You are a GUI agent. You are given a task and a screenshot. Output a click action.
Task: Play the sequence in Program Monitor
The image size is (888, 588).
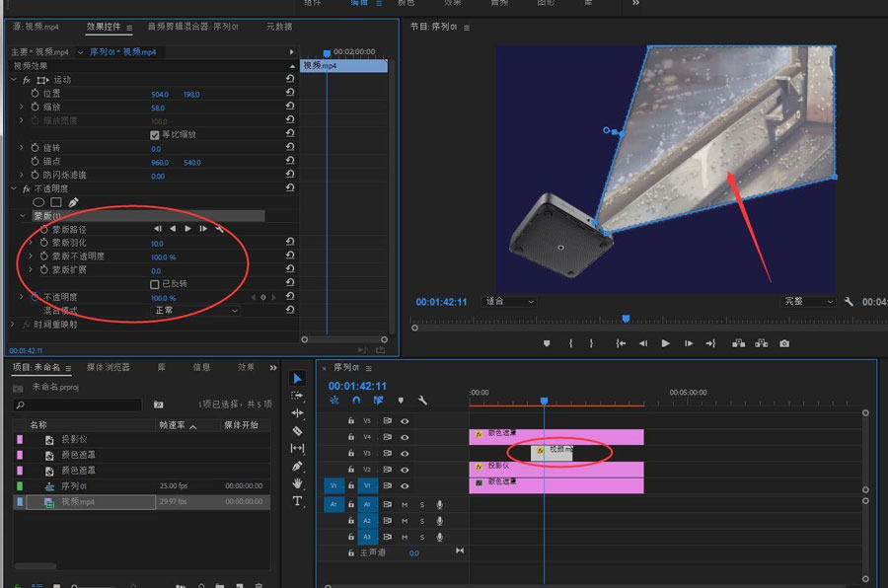coord(665,343)
